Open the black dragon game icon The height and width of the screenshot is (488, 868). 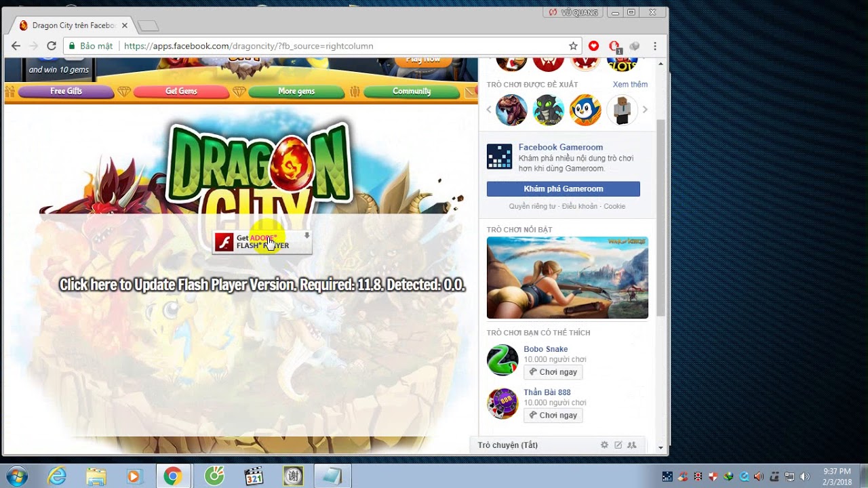549,110
